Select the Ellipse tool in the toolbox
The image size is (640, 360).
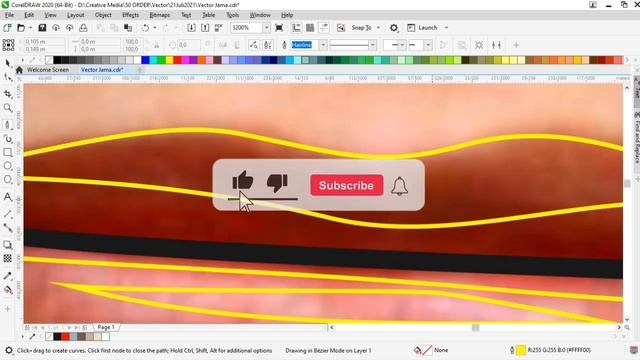coord(8,166)
